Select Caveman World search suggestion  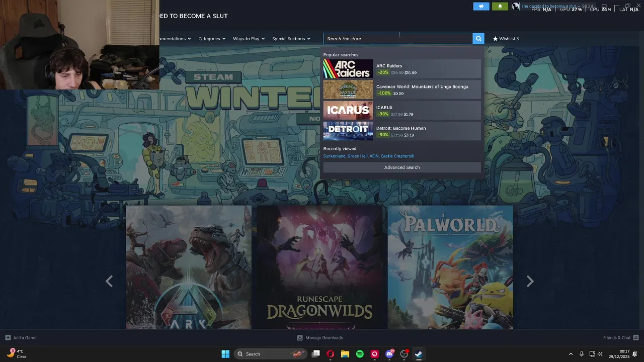[x=402, y=89]
